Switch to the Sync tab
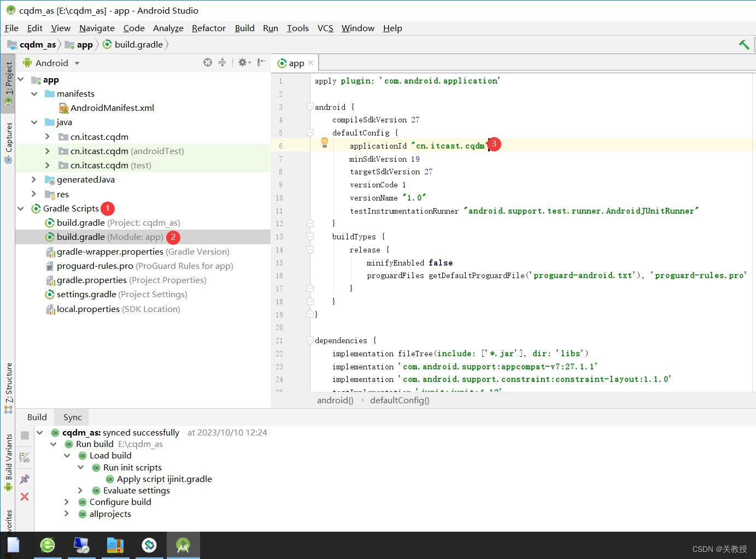The width and height of the screenshot is (756, 559). coord(72,417)
